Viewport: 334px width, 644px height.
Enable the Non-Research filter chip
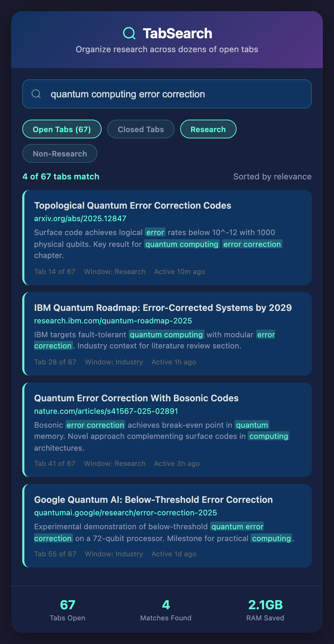pyautogui.click(x=60, y=154)
